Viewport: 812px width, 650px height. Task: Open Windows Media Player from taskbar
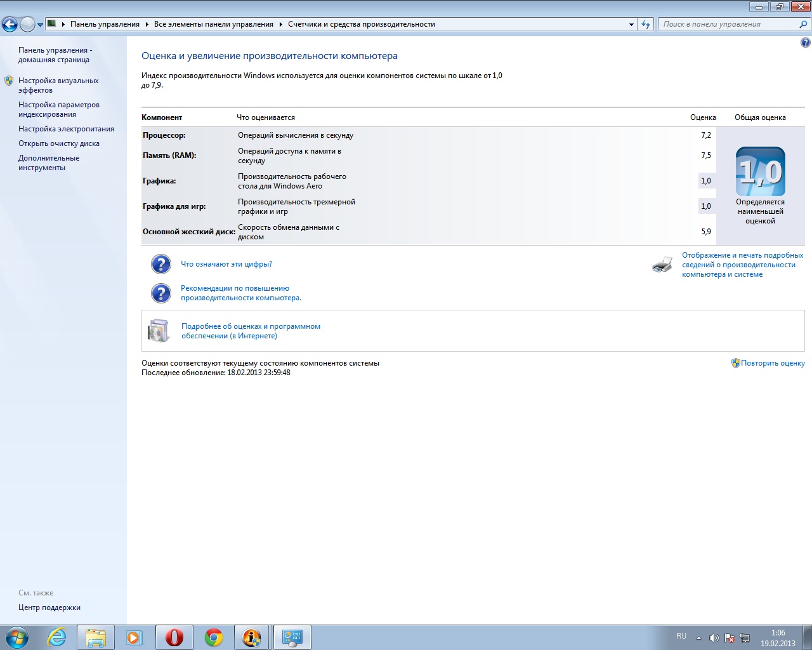[134, 637]
